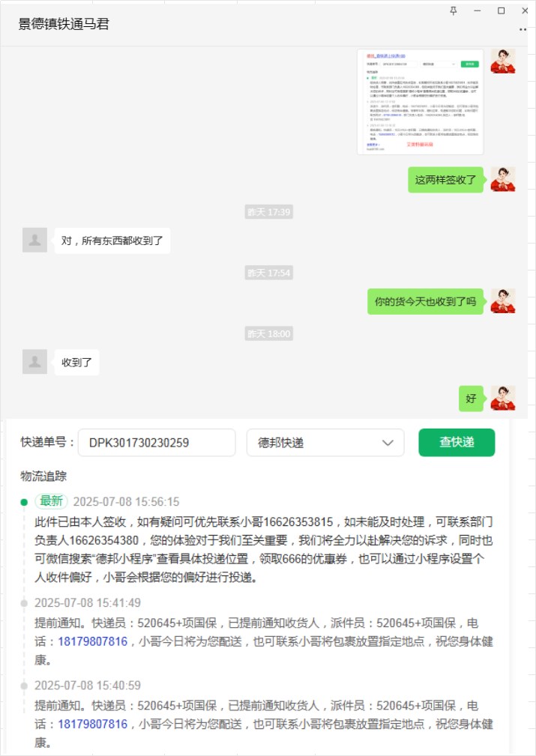Screen dimensions: 536x756
Task: Click the 最新 status tag
Action: click(x=51, y=501)
